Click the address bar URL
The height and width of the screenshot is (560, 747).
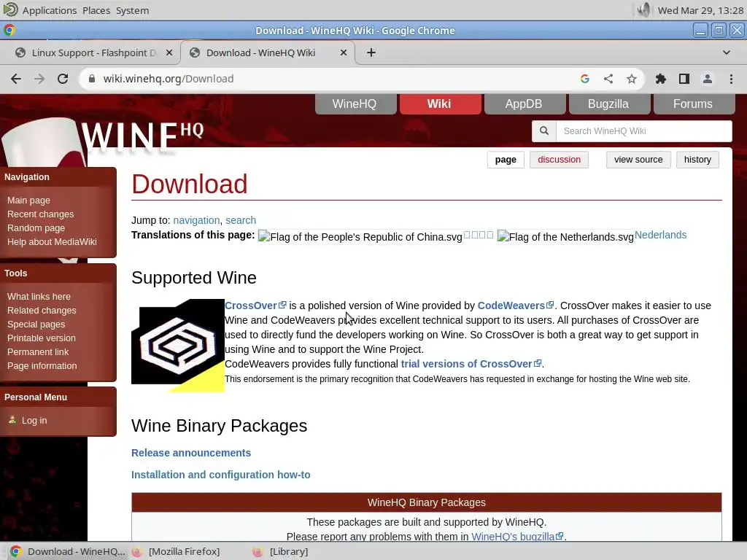click(x=169, y=79)
